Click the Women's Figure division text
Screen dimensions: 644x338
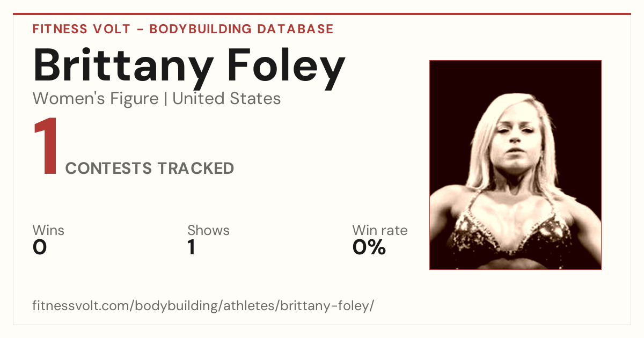pos(96,99)
